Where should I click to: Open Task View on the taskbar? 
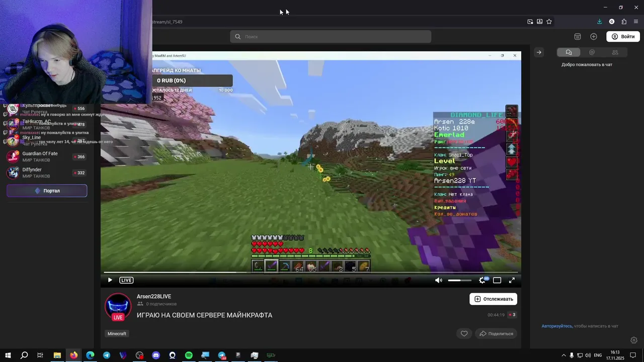(x=40, y=355)
